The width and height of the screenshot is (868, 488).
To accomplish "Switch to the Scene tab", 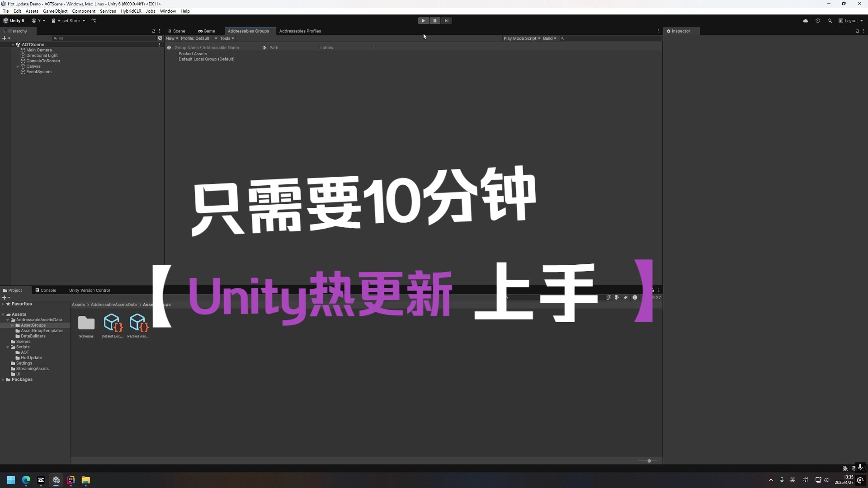I will tap(176, 31).
